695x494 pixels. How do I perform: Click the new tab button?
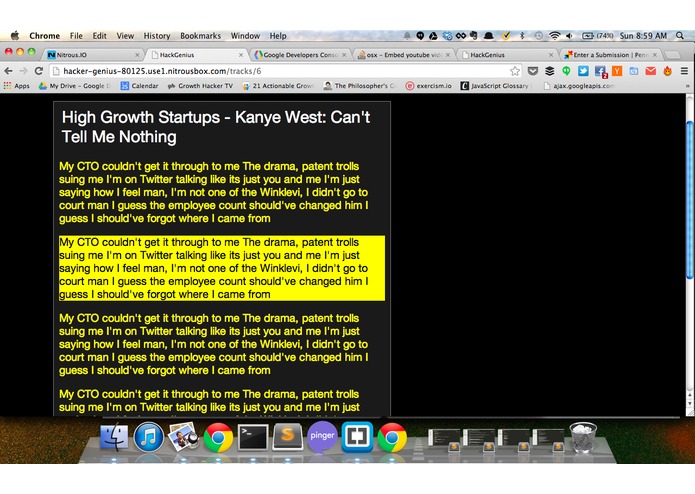[x=672, y=55]
